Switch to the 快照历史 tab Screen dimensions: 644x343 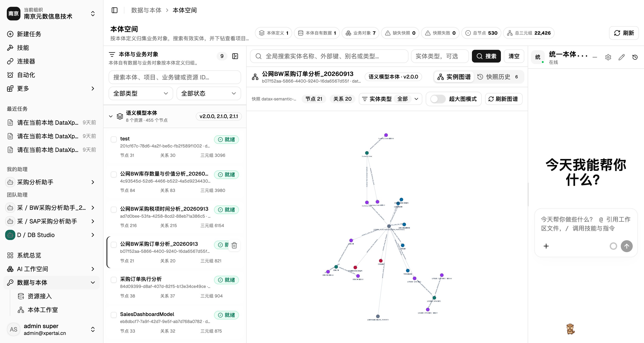pyautogui.click(x=498, y=77)
